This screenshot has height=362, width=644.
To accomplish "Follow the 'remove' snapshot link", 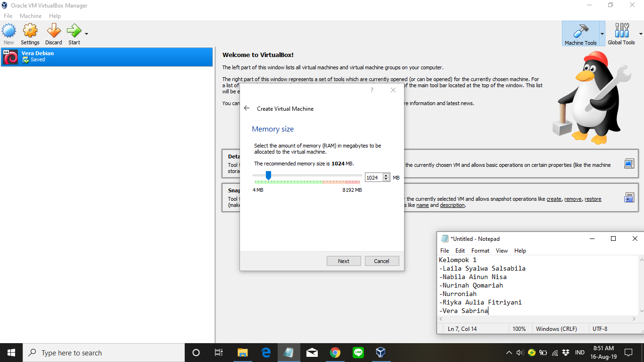I will 573,199.
